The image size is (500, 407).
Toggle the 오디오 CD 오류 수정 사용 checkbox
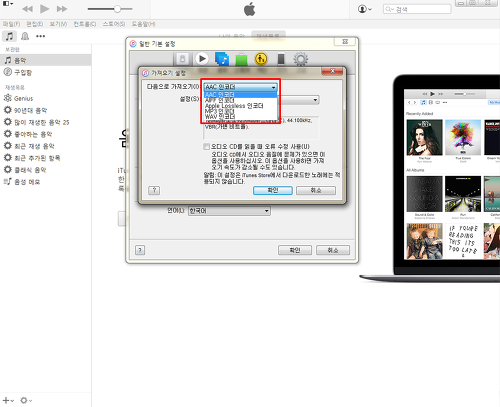207,147
